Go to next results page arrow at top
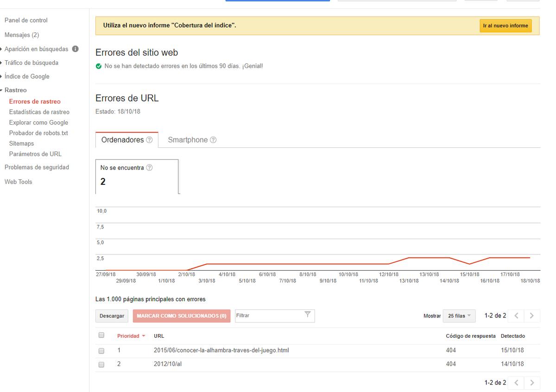The image size is (556, 392). point(531,316)
